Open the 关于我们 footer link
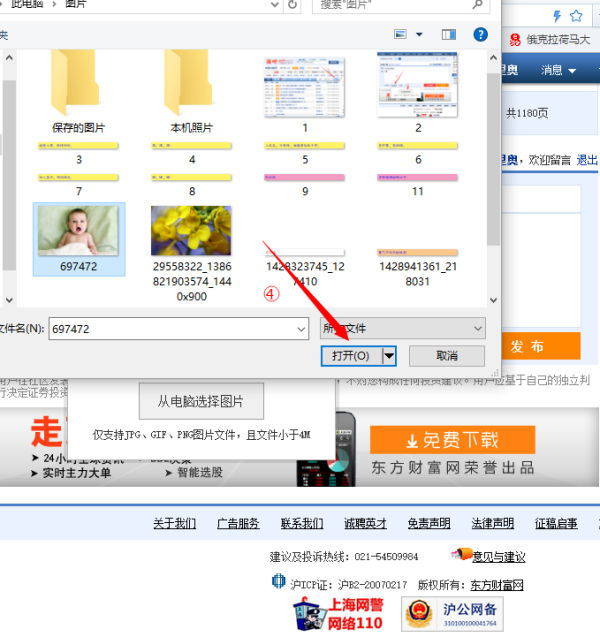 click(174, 523)
